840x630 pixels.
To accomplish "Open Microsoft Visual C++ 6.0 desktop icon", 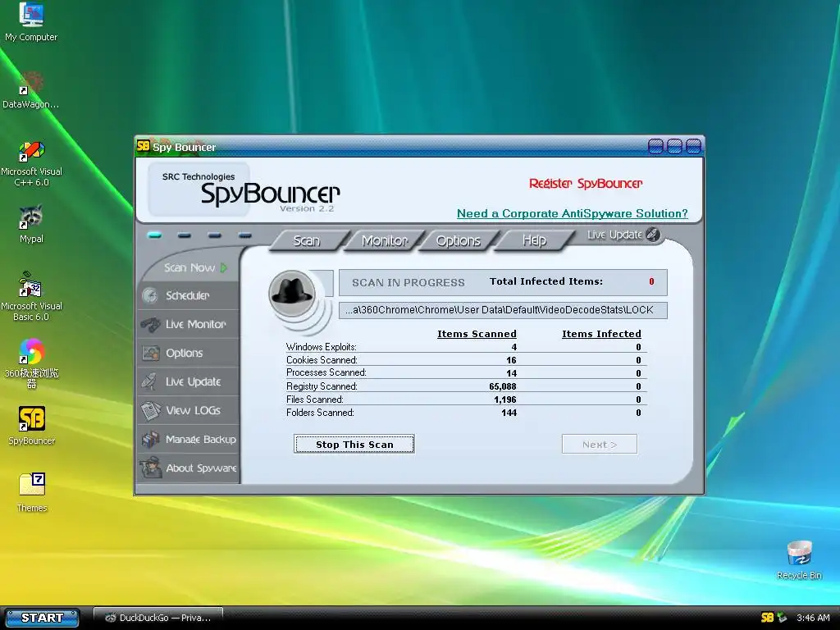I will 31,162.
